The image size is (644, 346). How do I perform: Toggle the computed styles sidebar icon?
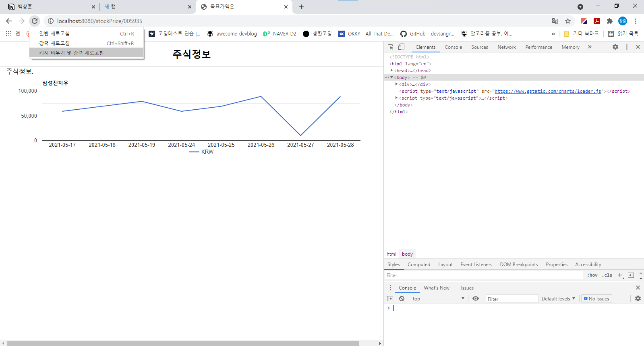[631, 275]
